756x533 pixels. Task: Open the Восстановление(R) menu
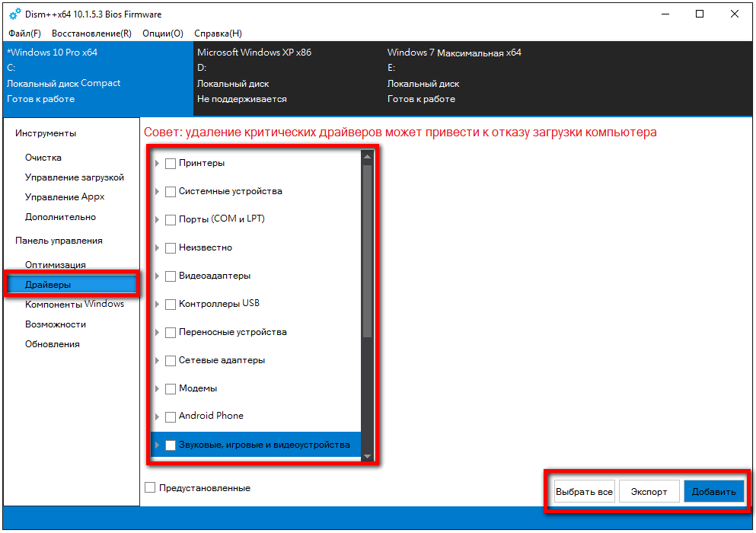click(91, 34)
